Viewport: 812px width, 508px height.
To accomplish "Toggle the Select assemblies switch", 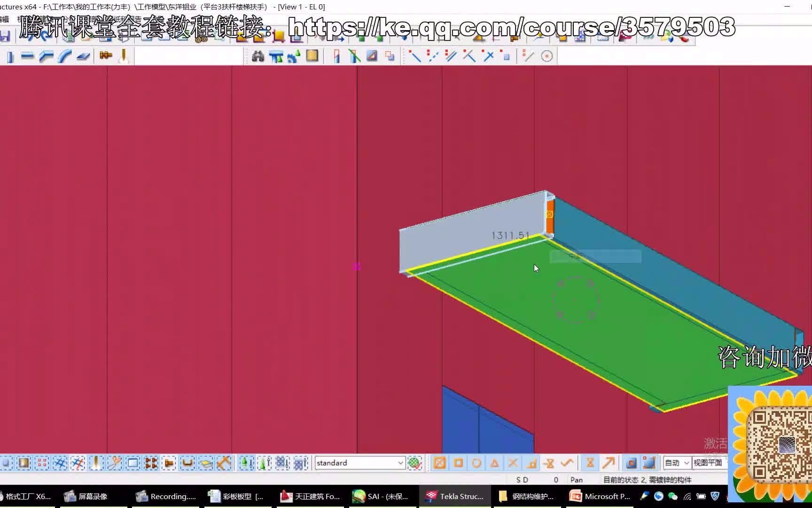I will point(282,463).
